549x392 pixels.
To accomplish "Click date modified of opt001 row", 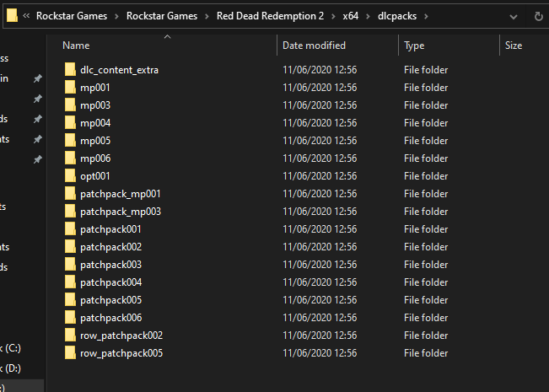I will click(320, 175).
